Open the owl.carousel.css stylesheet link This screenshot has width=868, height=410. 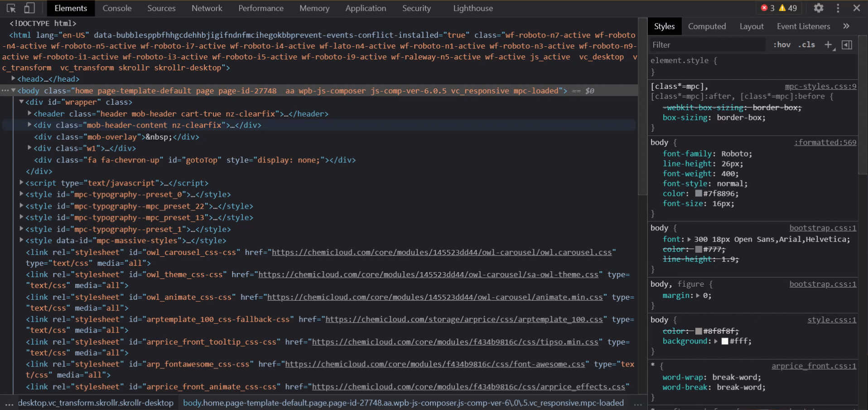tap(442, 252)
